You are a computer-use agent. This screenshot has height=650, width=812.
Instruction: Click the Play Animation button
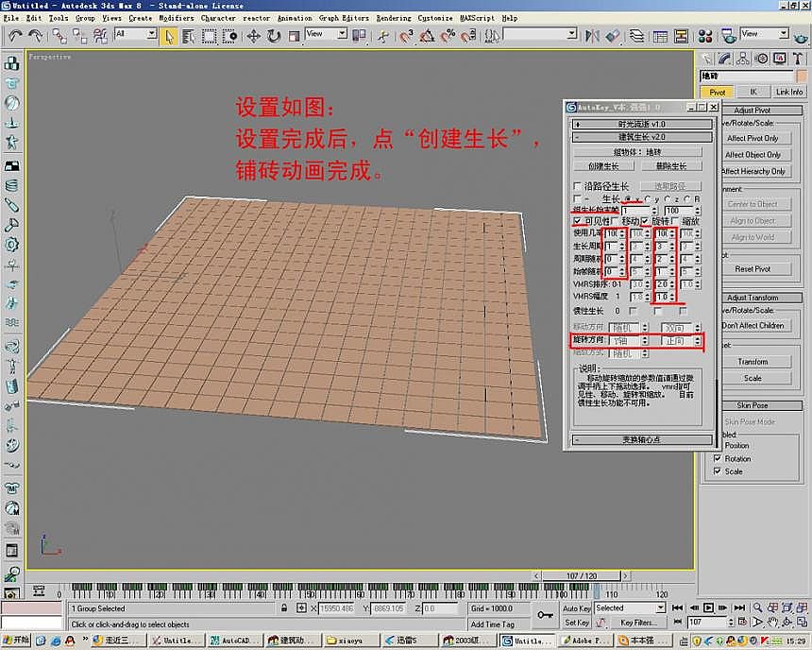pyautogui.click(x=708, y=607)
